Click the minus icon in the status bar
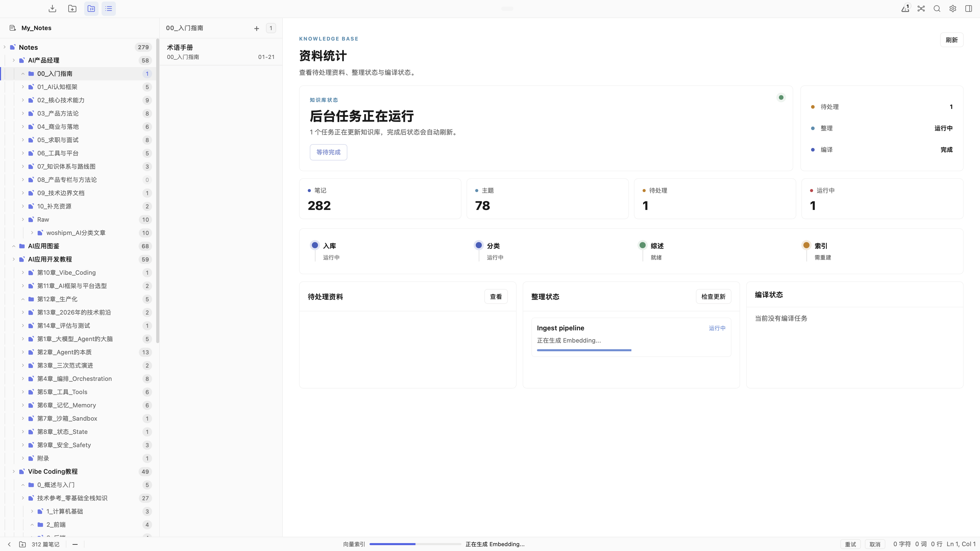The width and height of the screenshot is (980, 551). point(75,544)
